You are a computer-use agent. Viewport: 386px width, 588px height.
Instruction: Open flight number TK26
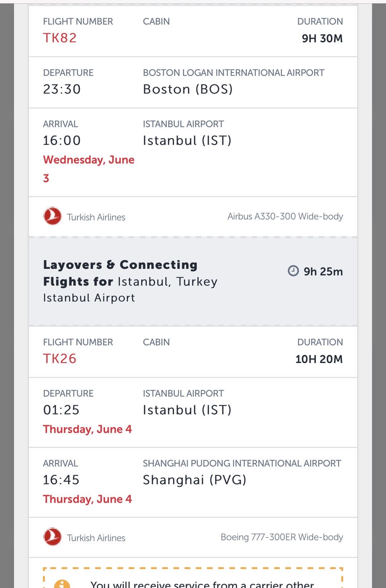tap(60, 358)
